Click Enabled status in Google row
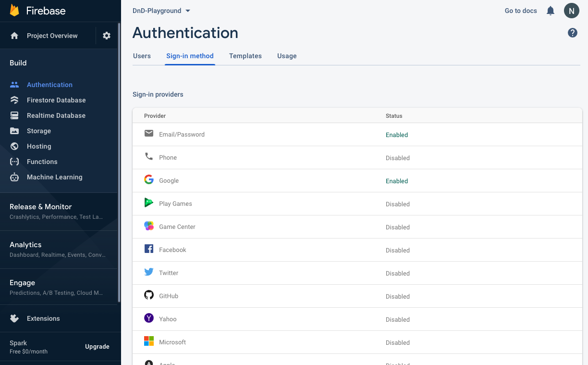The width and height of the screenshot is (588, 365). [x=397, y=181]
